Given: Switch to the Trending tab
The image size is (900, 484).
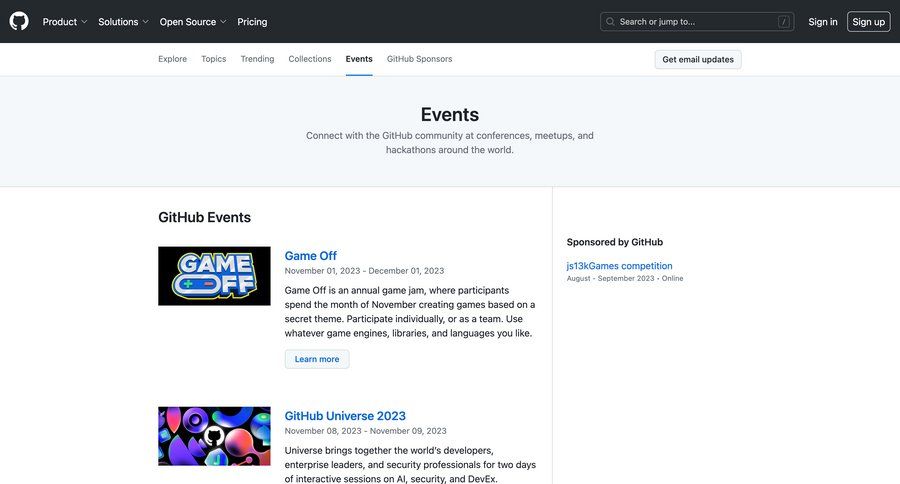Looking at the screenshot, I should [x=257, y=59].
